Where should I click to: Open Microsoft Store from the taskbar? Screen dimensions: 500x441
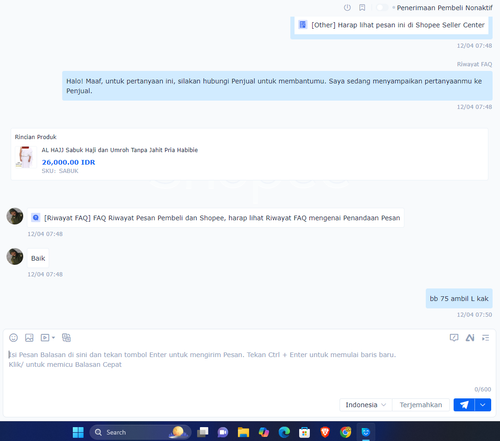tap(305, 432)
